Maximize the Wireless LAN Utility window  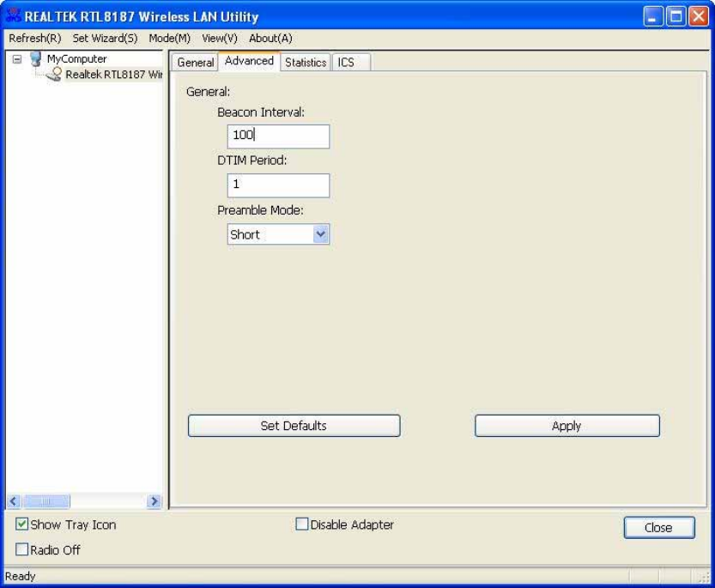pyautogui.click(x=676, y=16)
